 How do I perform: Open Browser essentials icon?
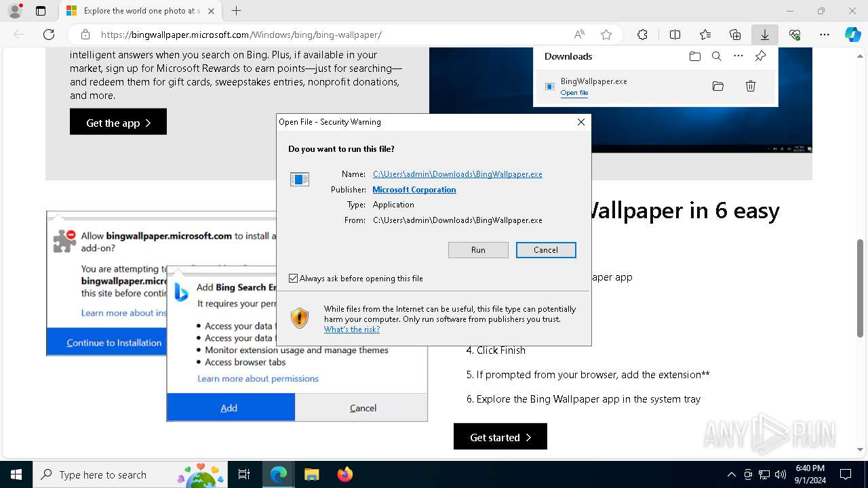[x=795, y=35]
